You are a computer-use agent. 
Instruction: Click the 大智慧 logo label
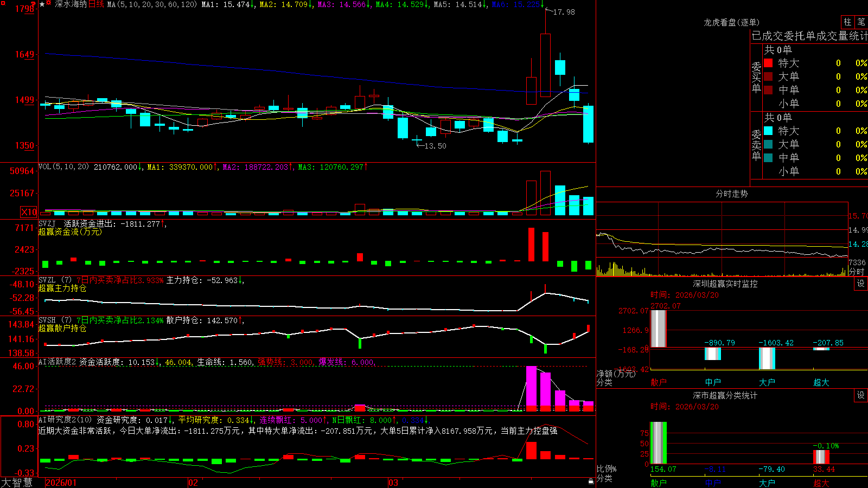pos(17,483)
